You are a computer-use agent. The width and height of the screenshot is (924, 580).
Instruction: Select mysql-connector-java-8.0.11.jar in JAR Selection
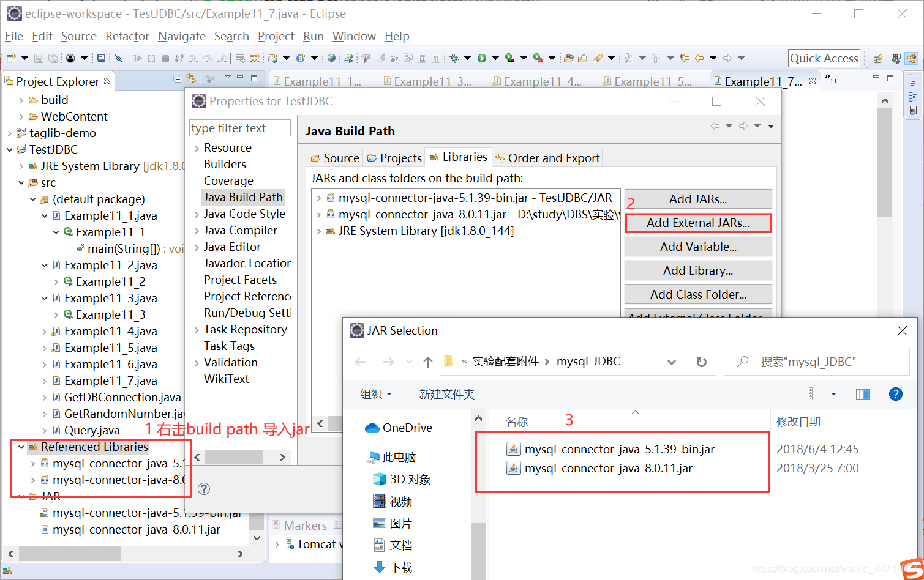(x=608, y=469)
